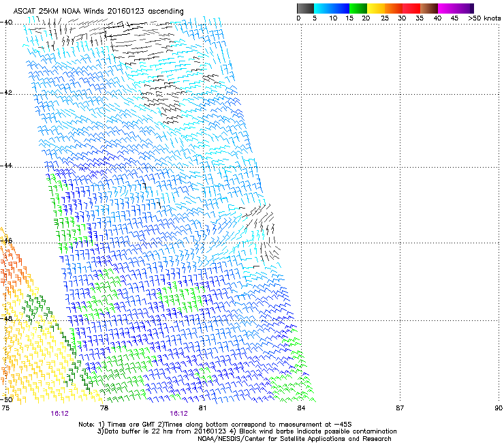This screenshot has width=504, height=443.
Task: Click the gray 0-5 knots color segment
Action: tap(305, 8)
